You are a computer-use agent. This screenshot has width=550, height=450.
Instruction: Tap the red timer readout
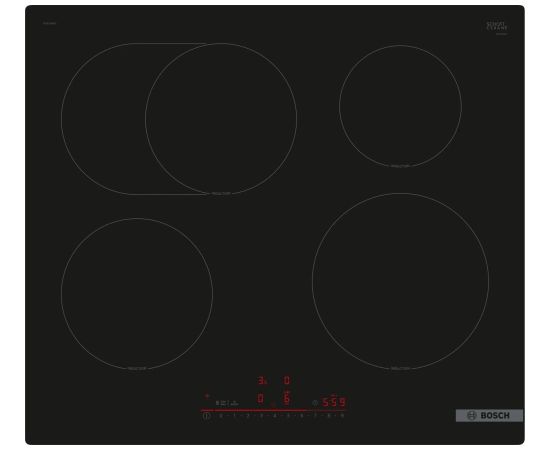point(334,402)
